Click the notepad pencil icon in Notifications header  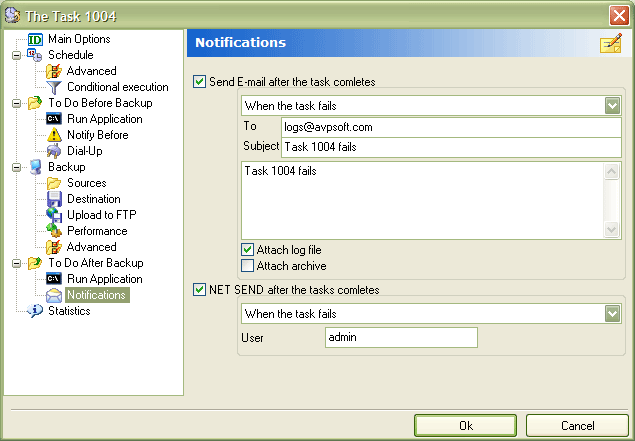point(611,43)
